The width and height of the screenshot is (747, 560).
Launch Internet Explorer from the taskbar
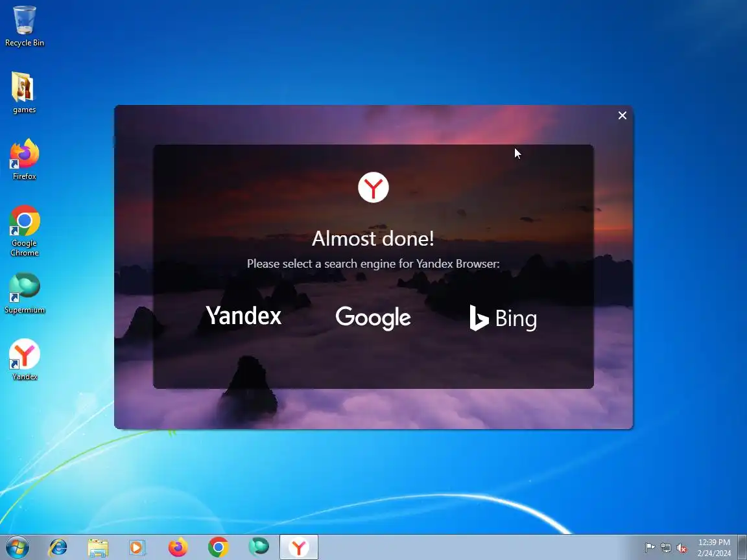point(58,548)
